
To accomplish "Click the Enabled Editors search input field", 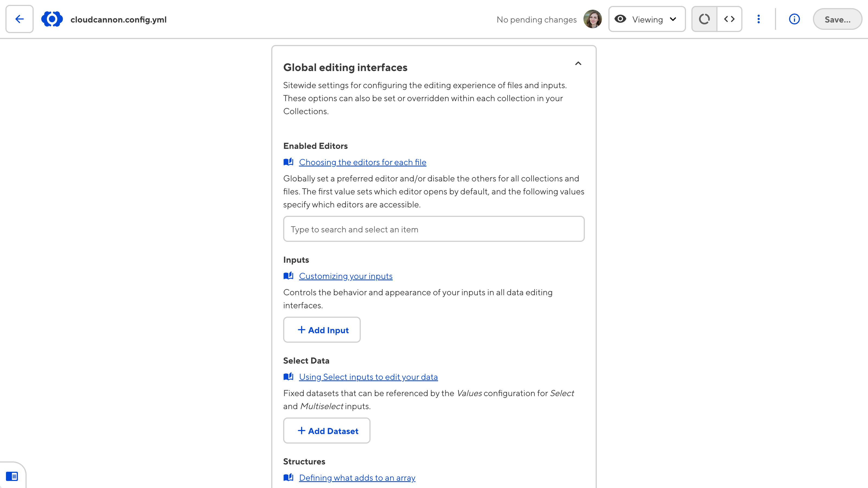I will (433, 229).
